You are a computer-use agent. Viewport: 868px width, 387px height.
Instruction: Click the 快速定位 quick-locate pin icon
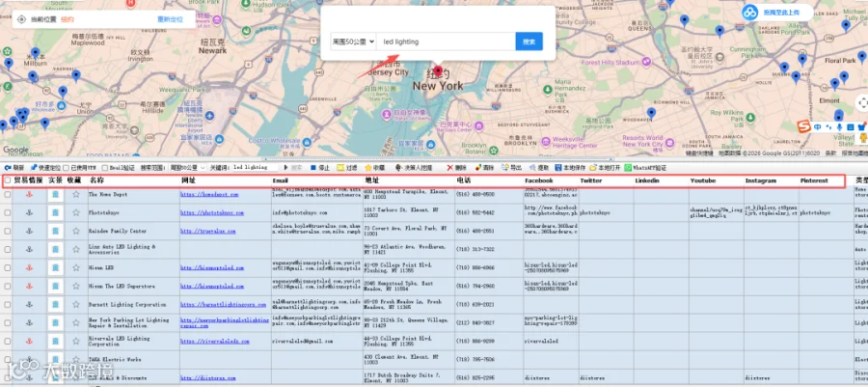tap(33, 167)
